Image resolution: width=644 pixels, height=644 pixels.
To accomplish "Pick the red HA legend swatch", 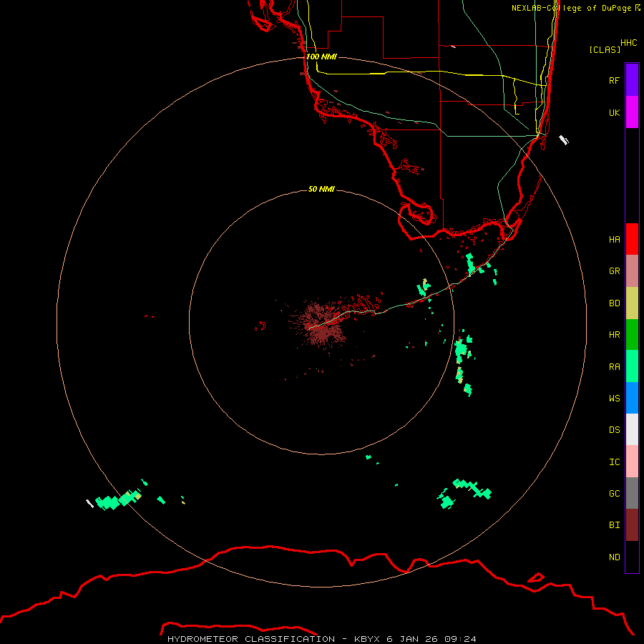I will pyautogui.click(x=632, y=239).
